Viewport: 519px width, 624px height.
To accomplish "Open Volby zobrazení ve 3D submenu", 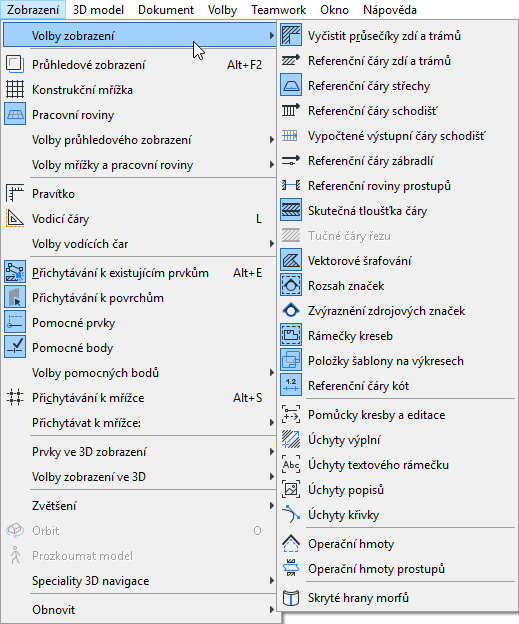I will pos(140,477).
